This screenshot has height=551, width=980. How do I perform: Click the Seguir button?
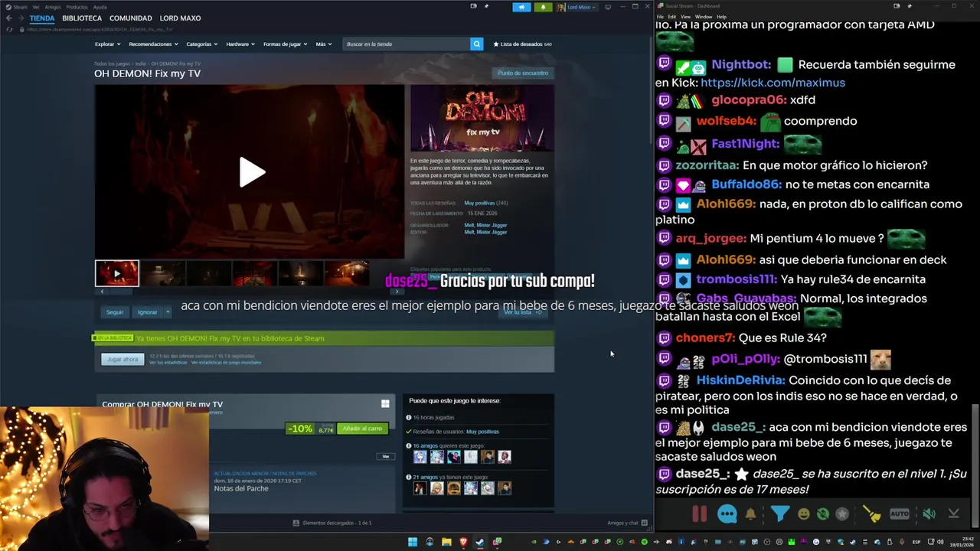(x=115, y=312)
